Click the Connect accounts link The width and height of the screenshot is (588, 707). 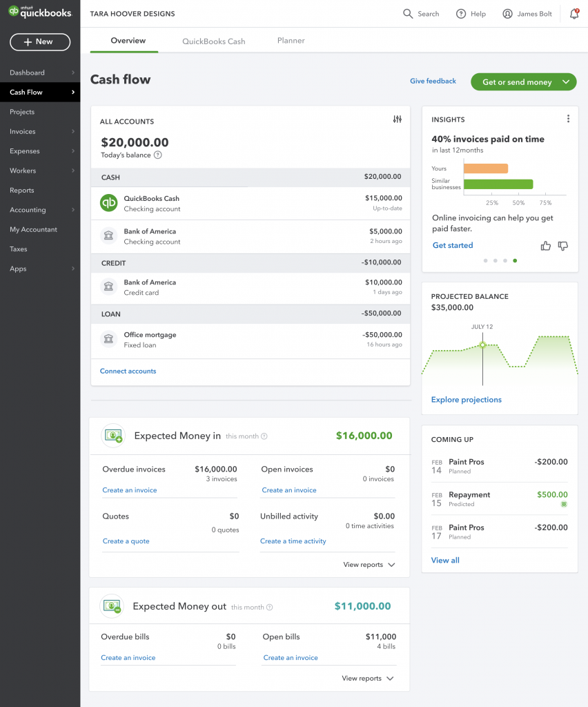pyautogui.click(x=128, y=371)
